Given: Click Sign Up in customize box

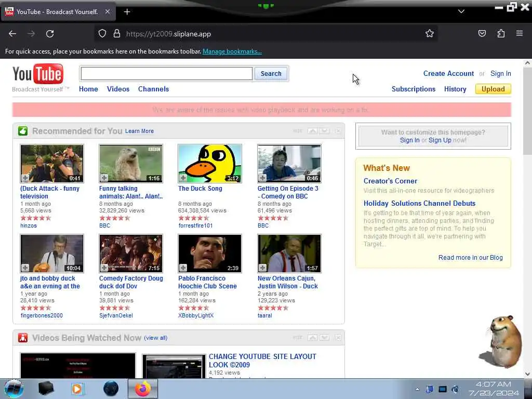Looking at the screenshot, I should tap(440, 140).
